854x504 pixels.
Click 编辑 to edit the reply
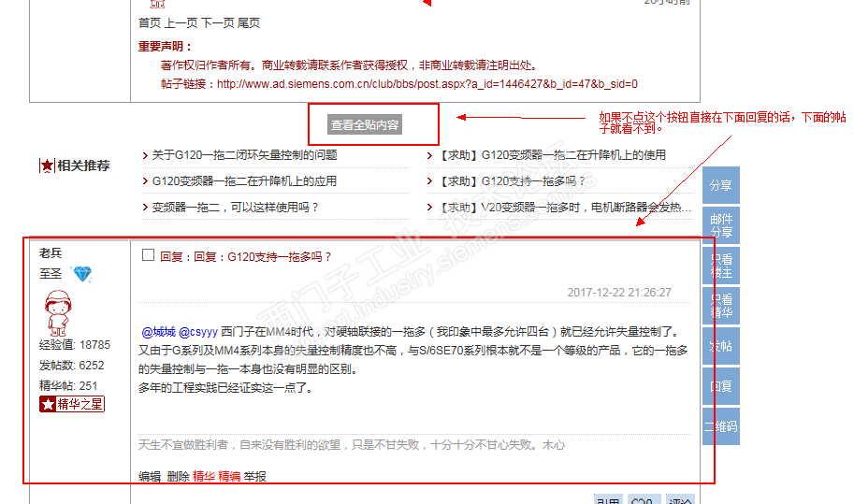150,477
